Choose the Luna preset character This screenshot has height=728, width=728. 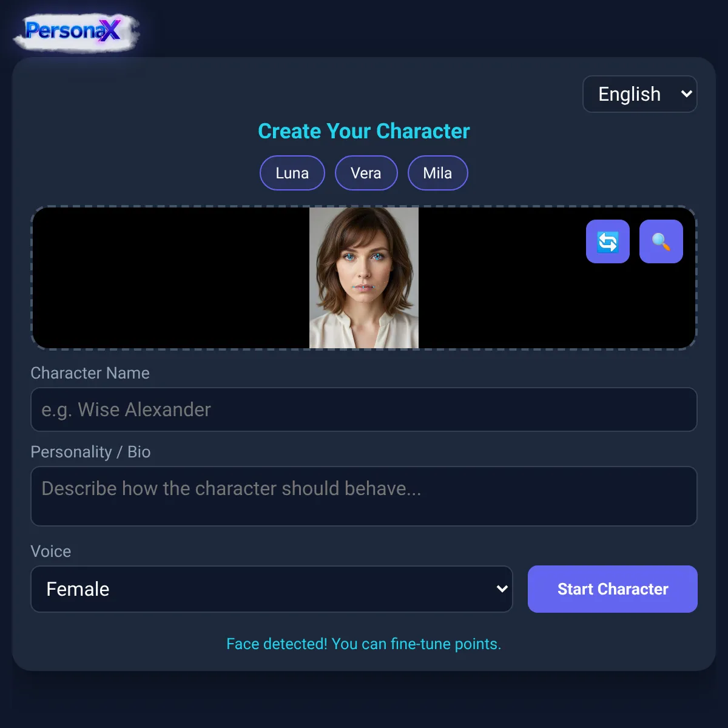[292, 173]
